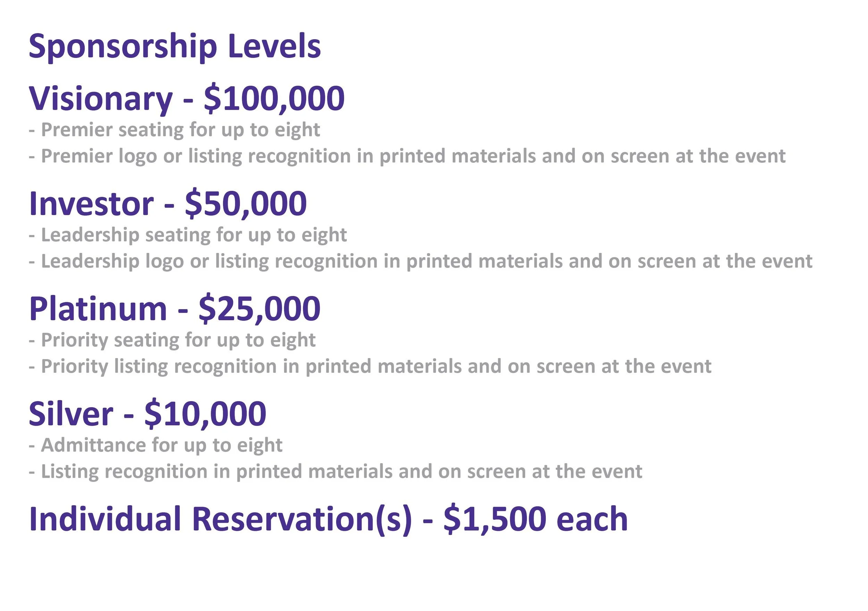
Task: Select the Platinum - $25,000 heading
Action: (175, 310)
